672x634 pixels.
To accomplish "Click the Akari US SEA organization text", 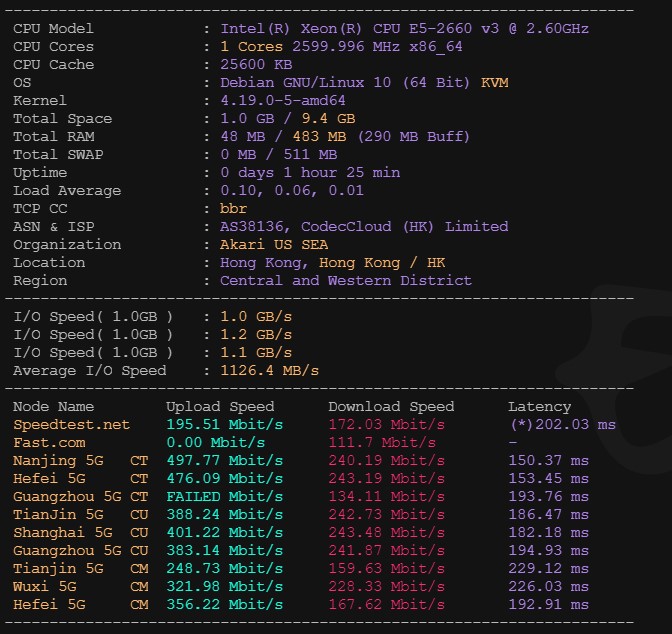I will [x=274, y=245].
